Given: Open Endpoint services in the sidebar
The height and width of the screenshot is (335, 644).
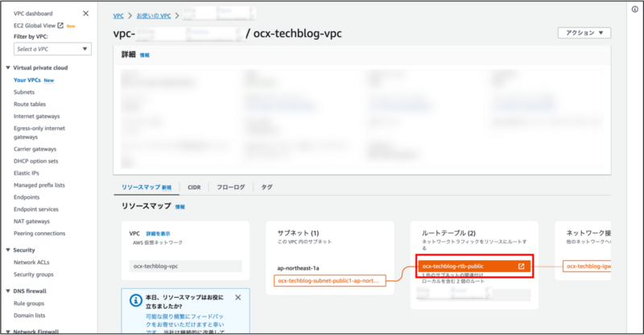Looking at the screenshot, I should coord(36,209).
